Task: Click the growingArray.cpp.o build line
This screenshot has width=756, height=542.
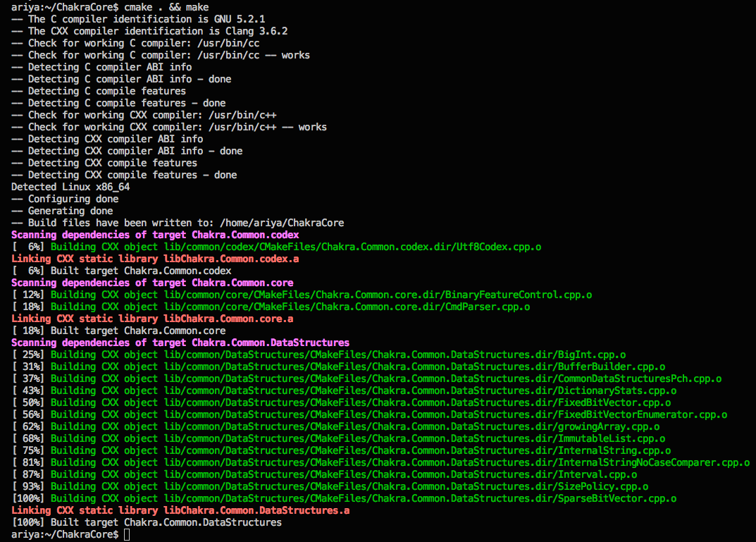Action: (335, 426)
